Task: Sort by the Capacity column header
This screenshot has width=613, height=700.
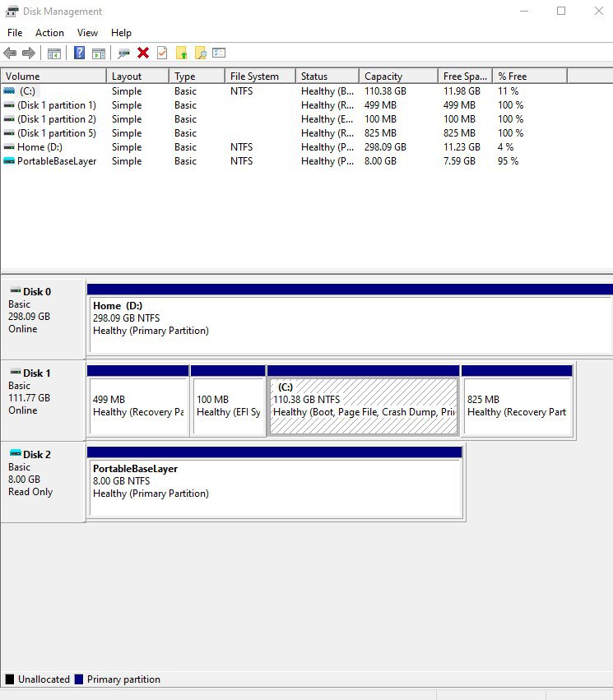Action: (x=399, y=76)
